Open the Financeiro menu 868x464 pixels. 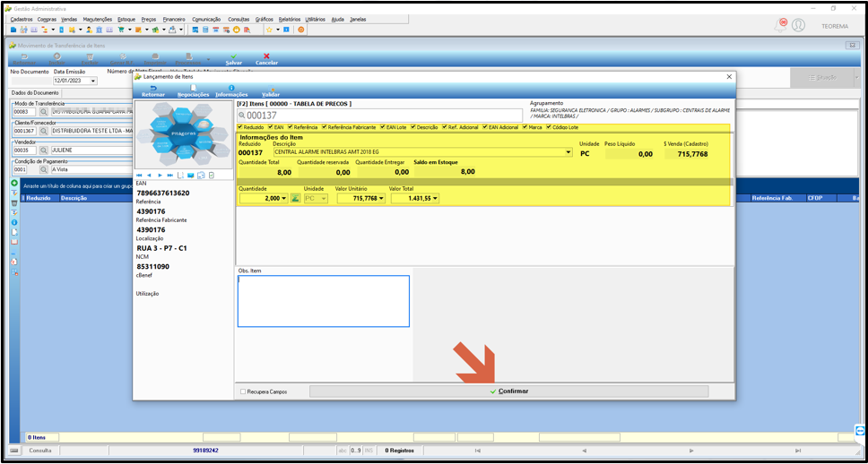(x=174, y=20)
